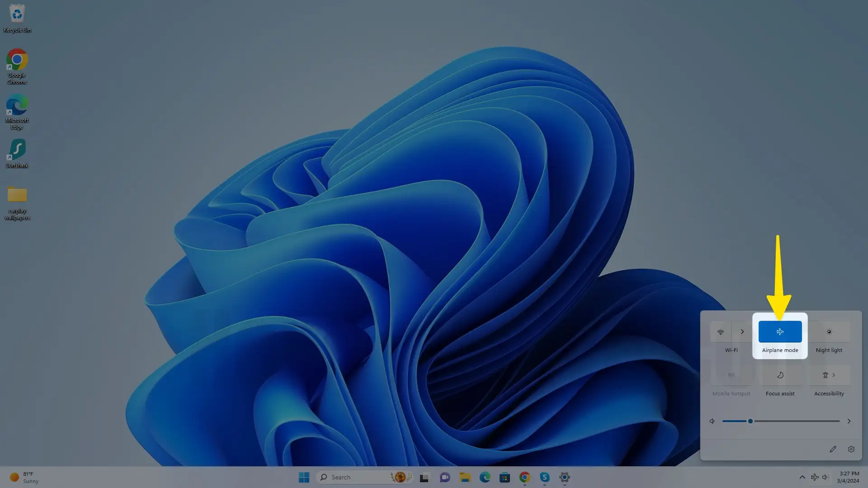Select the Google Chrome desktop shortcut
The height and width of the screenshot is (488, 868).
click(17, 66)
